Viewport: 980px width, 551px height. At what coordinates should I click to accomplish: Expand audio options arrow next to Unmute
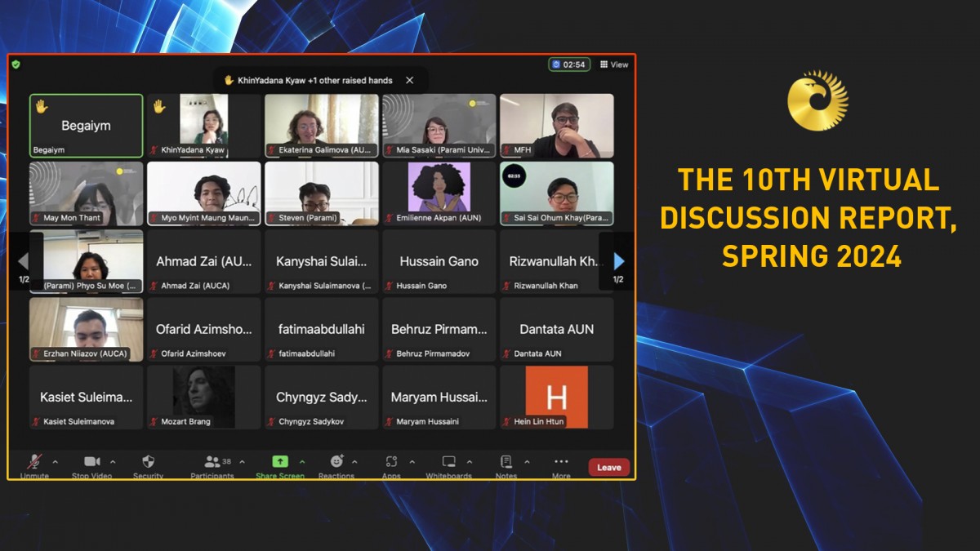(56, 462)
